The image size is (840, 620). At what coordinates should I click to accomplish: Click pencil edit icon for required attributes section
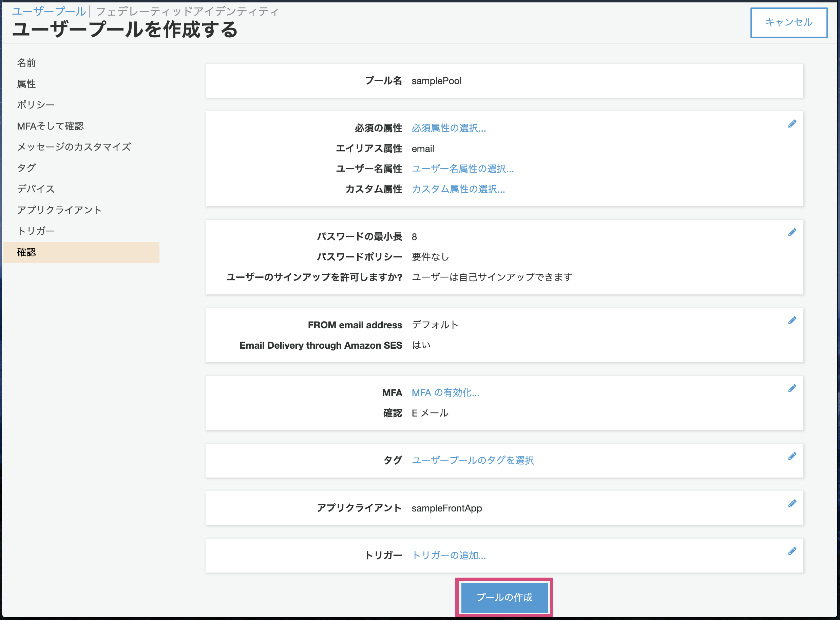pyautogui.click(x=792, y=124)
